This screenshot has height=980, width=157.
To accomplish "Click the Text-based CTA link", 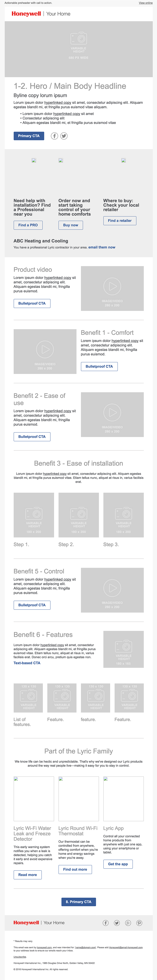I will click(x=27, y=663).
